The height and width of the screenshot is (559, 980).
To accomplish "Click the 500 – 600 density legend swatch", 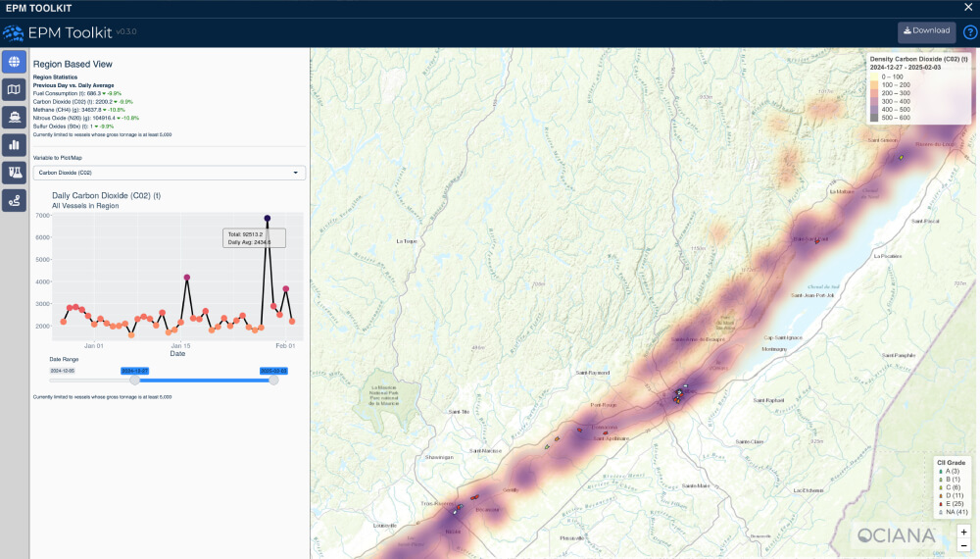I will [874, 118].
